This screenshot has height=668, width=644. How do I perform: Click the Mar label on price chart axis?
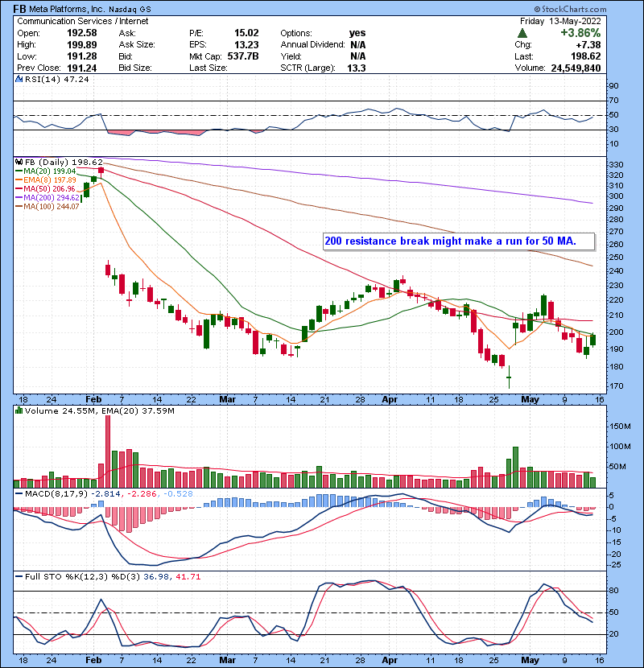tap(227, 400)
